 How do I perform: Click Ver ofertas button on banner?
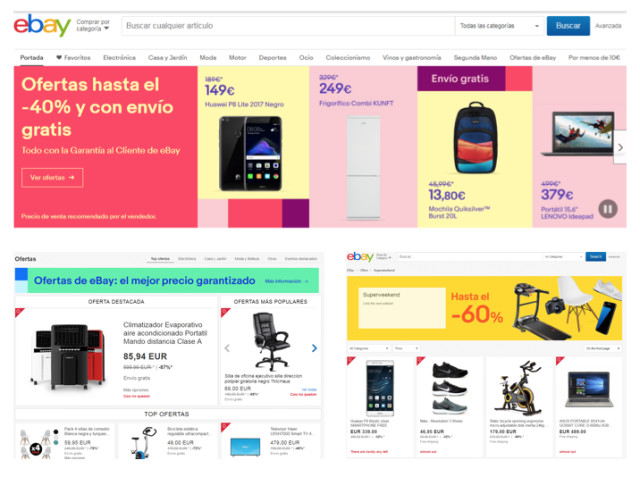click(x=52, y=177)
